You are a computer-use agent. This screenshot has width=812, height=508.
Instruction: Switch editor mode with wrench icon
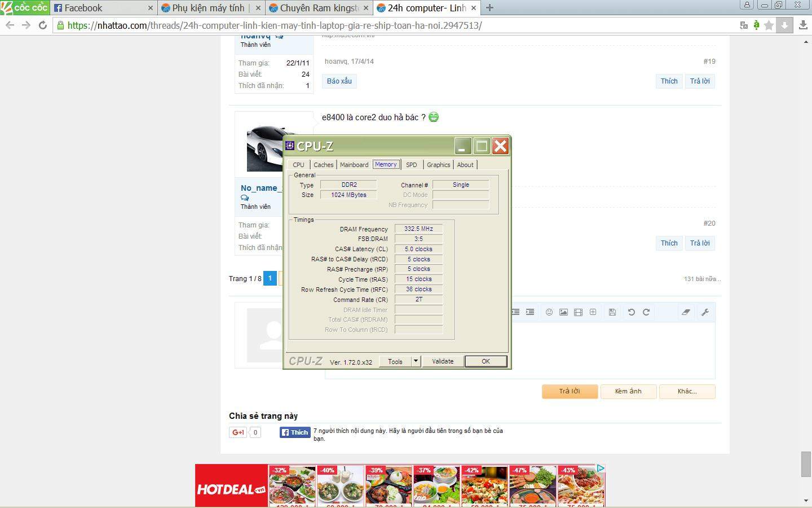pos(705,312)
